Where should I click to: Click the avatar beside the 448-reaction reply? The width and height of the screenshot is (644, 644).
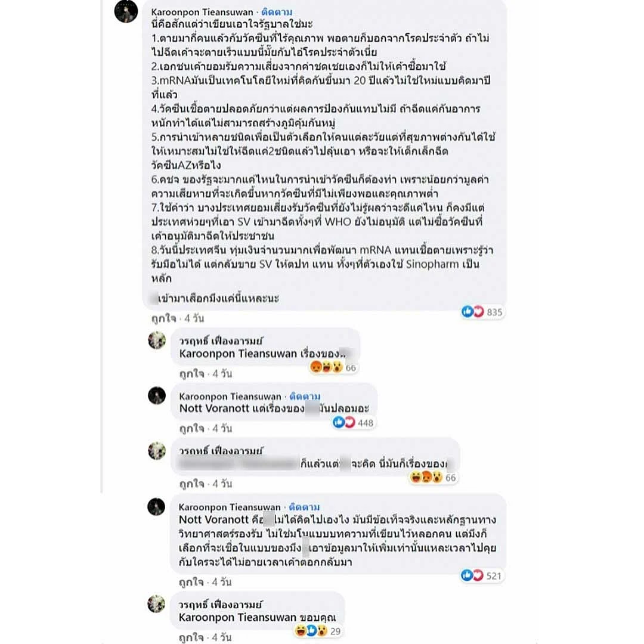(157, 395)
